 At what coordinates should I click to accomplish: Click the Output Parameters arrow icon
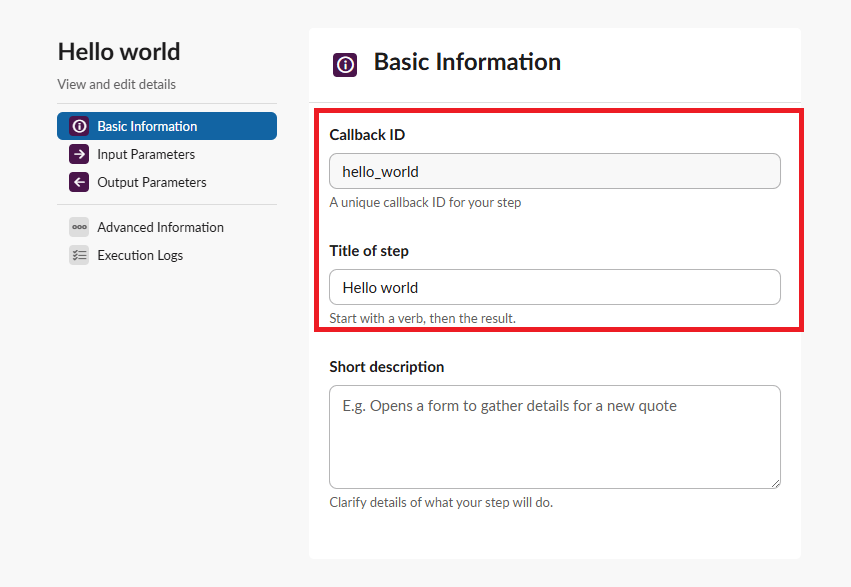pyautogui.click(x=79, y=182)
